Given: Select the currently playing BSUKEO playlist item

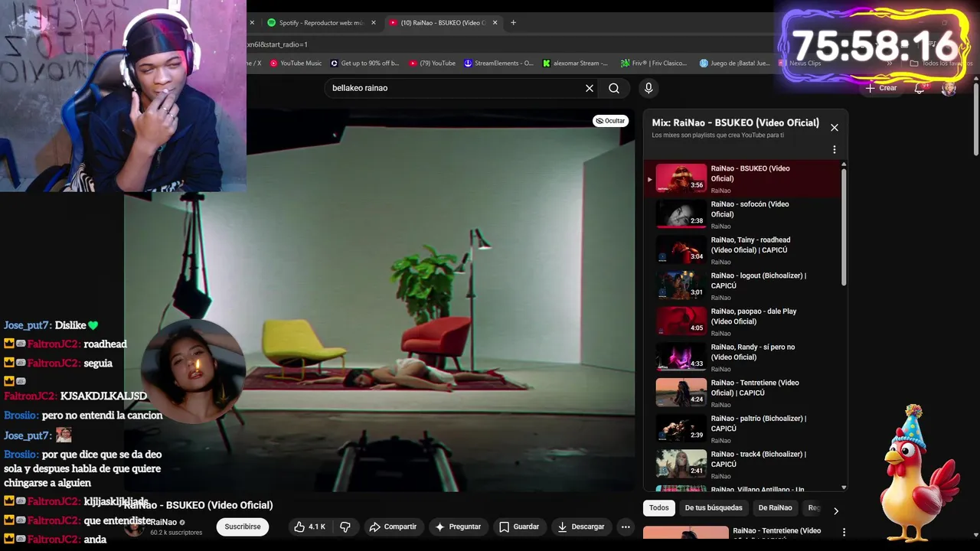Looking at the screenshot, I should click(x=743, y=178).
